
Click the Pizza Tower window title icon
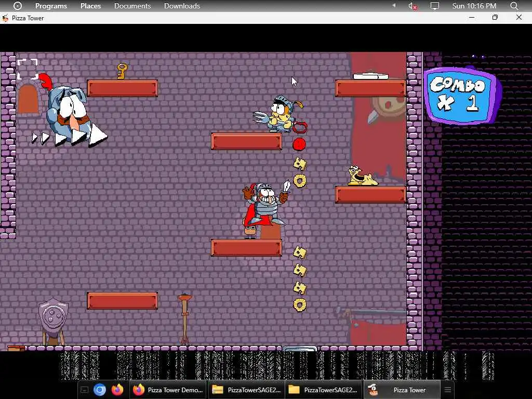click(5, 18)
